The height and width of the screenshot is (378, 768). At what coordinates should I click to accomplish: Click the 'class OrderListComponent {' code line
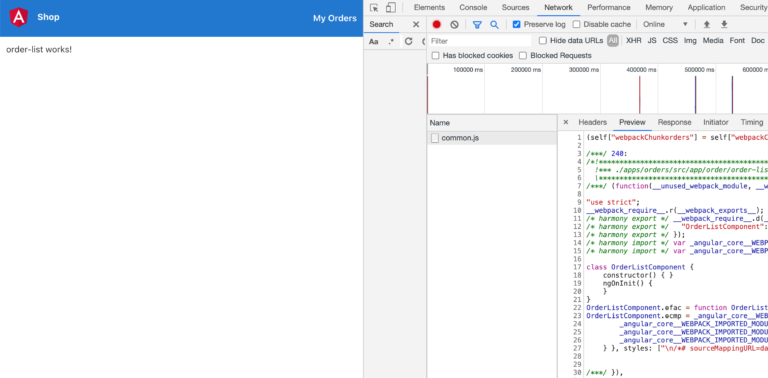[x=639, y=267]
